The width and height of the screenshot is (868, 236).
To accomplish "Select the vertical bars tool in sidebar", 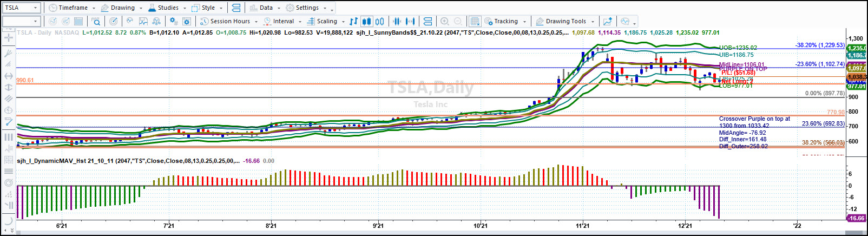I will point(8,137).
